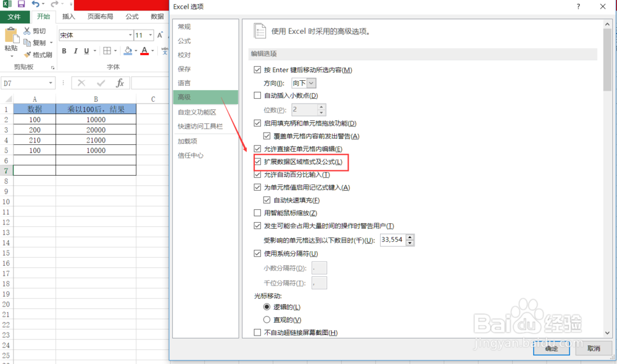Select 公式 category in options sidebar

click(x=205, y=41)
